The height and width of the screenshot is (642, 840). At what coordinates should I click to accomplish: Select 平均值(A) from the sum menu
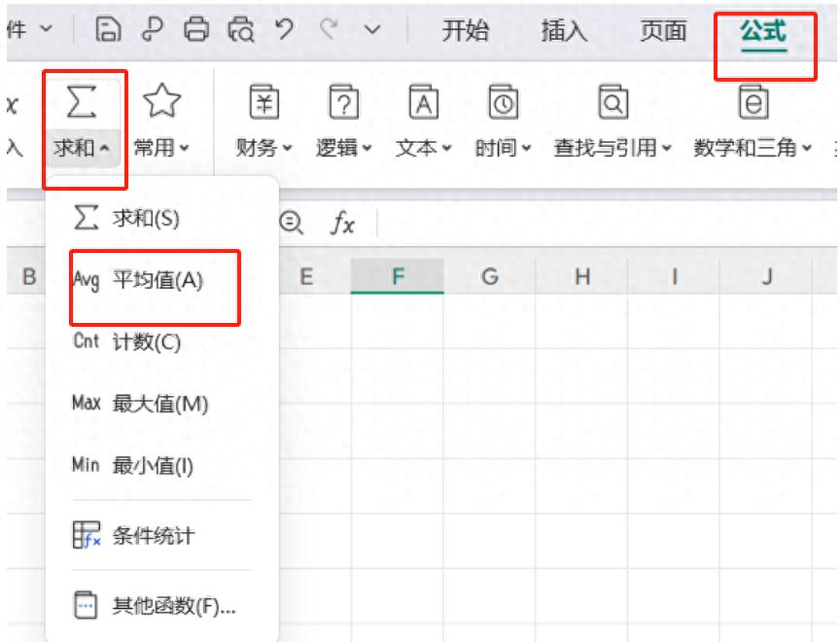pyautogui.click(x=156, y=280)
